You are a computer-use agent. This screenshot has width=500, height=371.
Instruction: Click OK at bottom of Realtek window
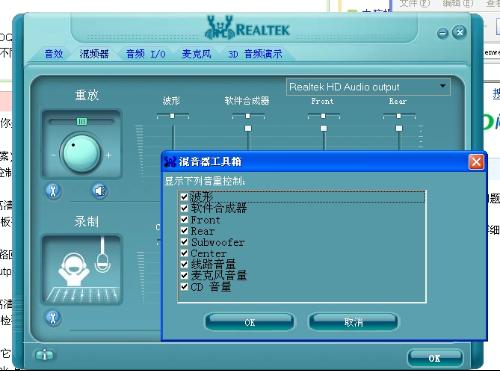tap(435, 359)
